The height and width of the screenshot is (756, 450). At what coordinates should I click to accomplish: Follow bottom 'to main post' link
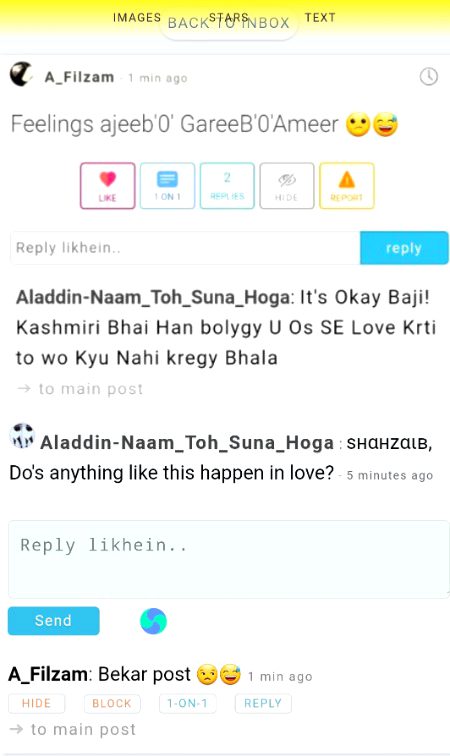coord(73,729)
